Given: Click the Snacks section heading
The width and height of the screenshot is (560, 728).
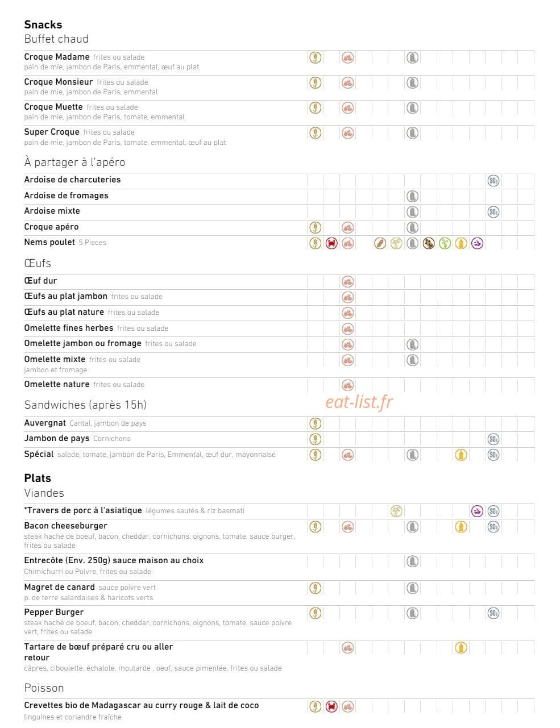Looking at the screenshot, I should click(x=43, y=24).
